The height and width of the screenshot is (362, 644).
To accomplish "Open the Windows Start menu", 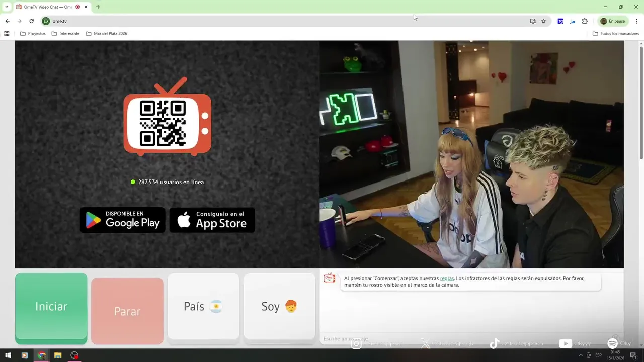I will [x=8, y=355].
